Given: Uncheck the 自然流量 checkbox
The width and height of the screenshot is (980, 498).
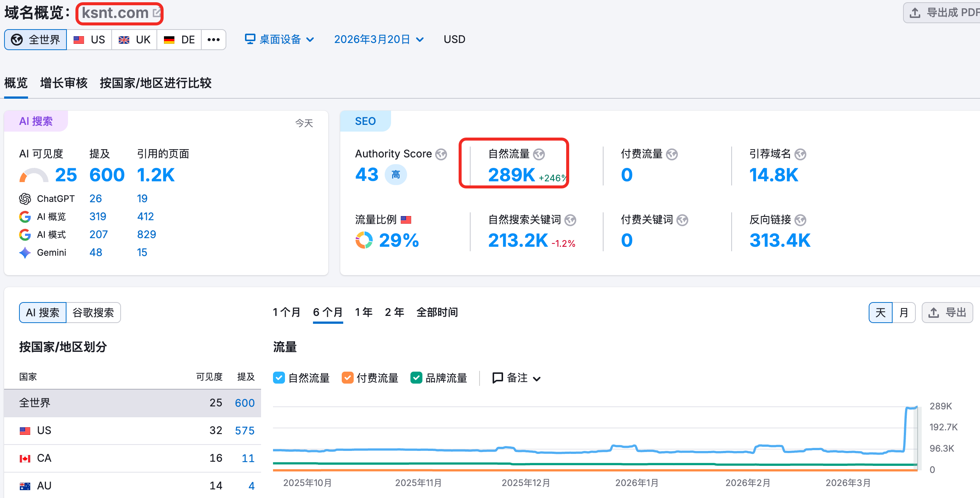Looking at the screenshot, I should (x=279, y=378).
